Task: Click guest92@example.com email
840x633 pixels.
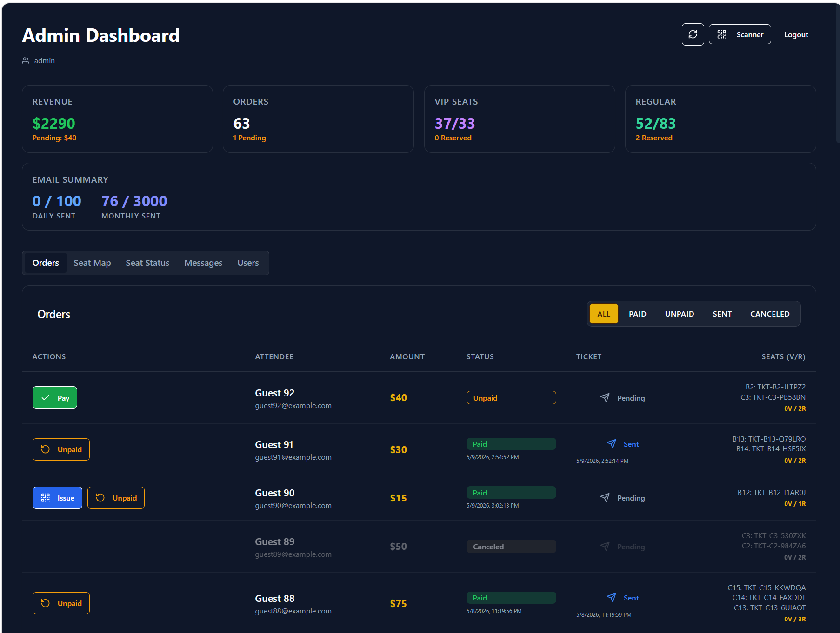Action: (x=293, y=405)
